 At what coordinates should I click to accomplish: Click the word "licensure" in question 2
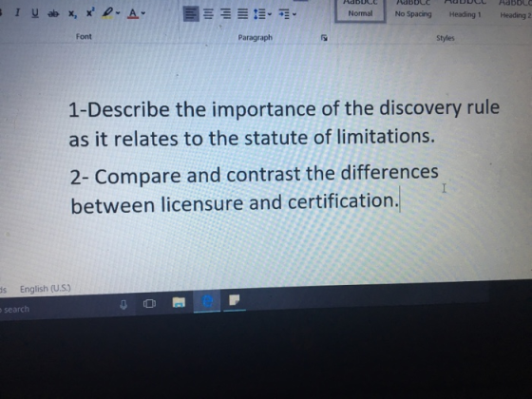(x=201, y=203)
